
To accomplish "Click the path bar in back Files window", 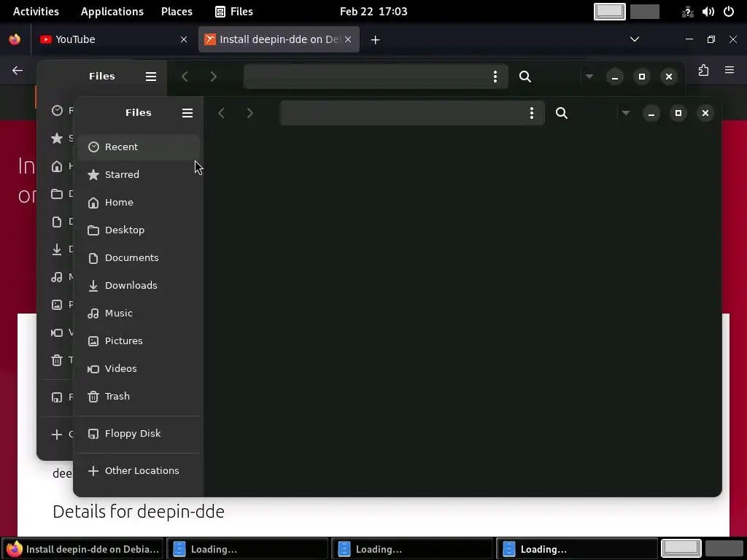I will coord(376,76).
